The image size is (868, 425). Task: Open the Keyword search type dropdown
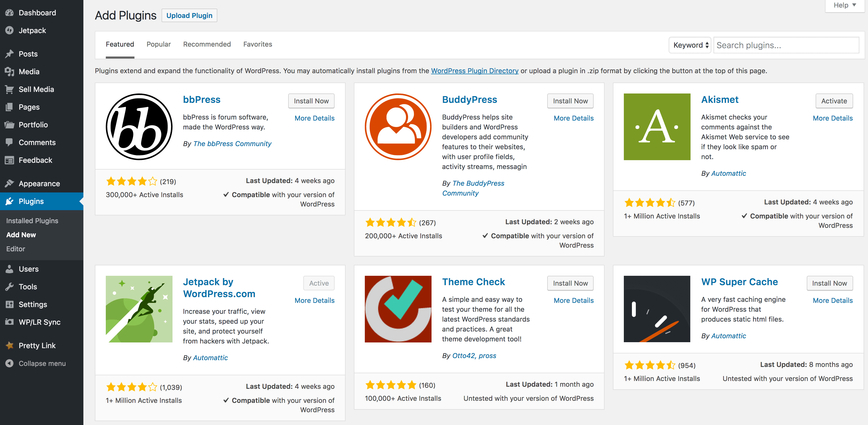[690, 45]
